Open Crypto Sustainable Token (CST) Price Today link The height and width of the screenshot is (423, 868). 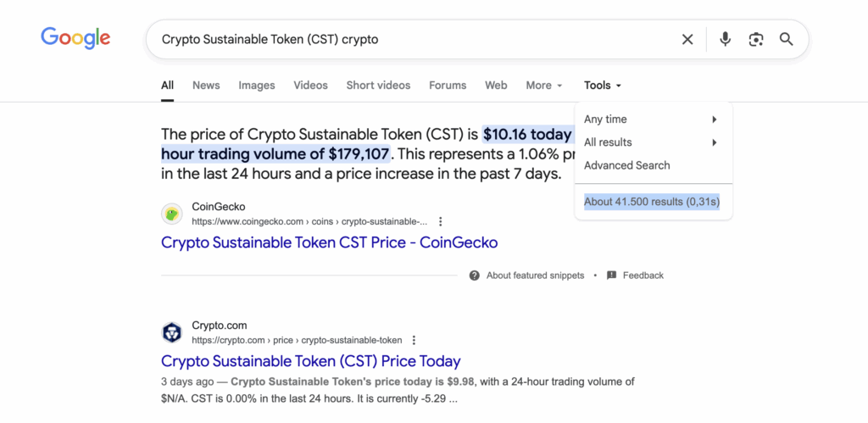310,361
